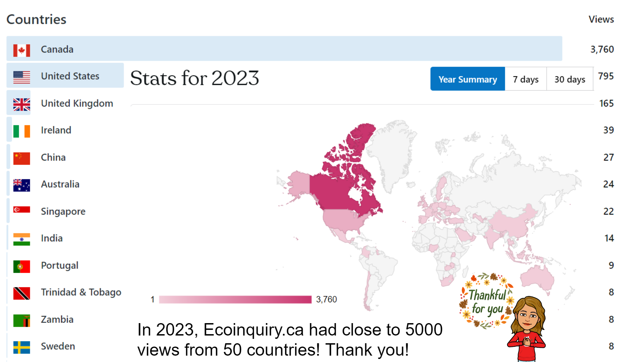Click the pink views gradient legend bar

click(235, 299)
